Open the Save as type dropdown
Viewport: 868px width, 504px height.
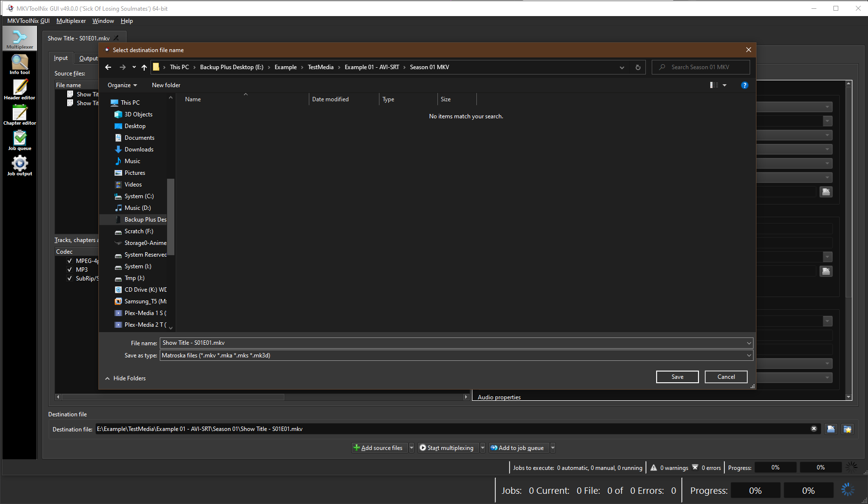(x=749, y=355)
